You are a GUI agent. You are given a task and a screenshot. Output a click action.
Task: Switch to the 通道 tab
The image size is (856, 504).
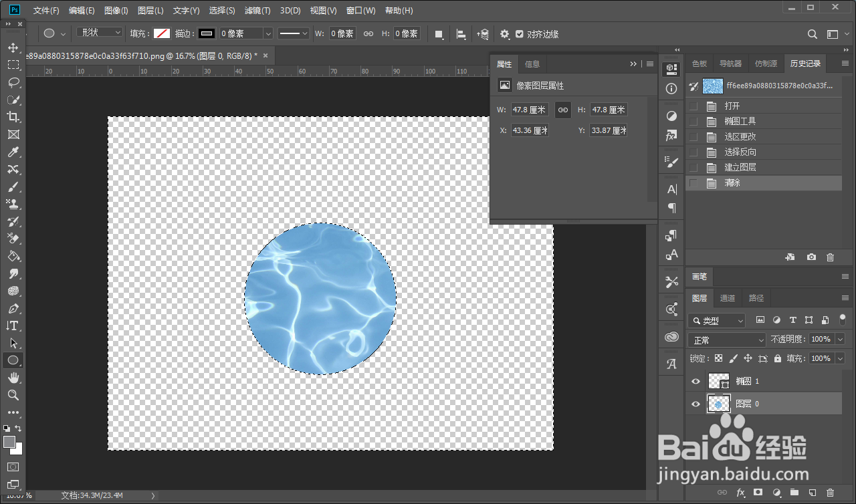[x=728, y=298]
